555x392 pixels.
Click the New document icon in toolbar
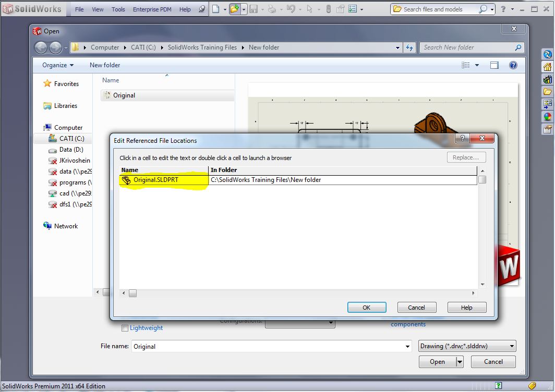coord(215,9)
